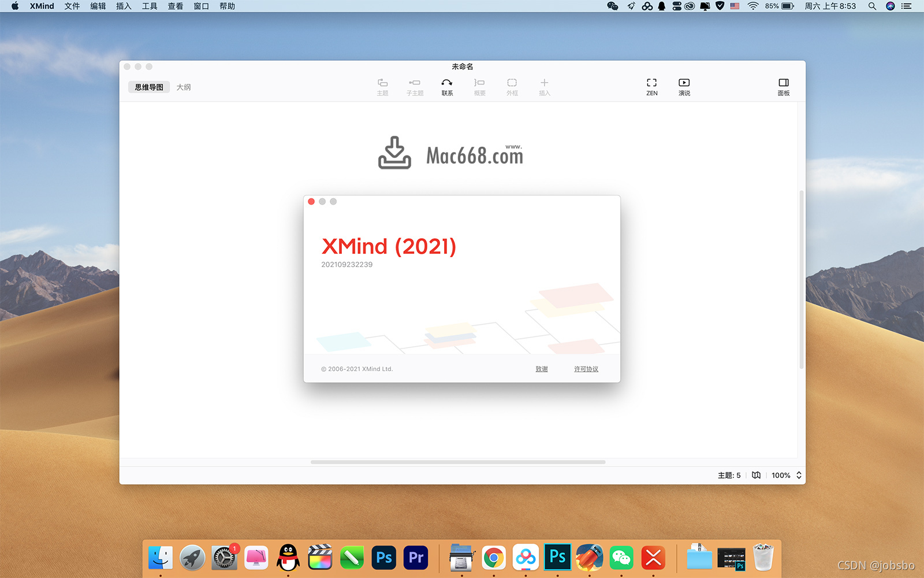Click the 外框 (Boundary) toolbar icon

point(512,87)
